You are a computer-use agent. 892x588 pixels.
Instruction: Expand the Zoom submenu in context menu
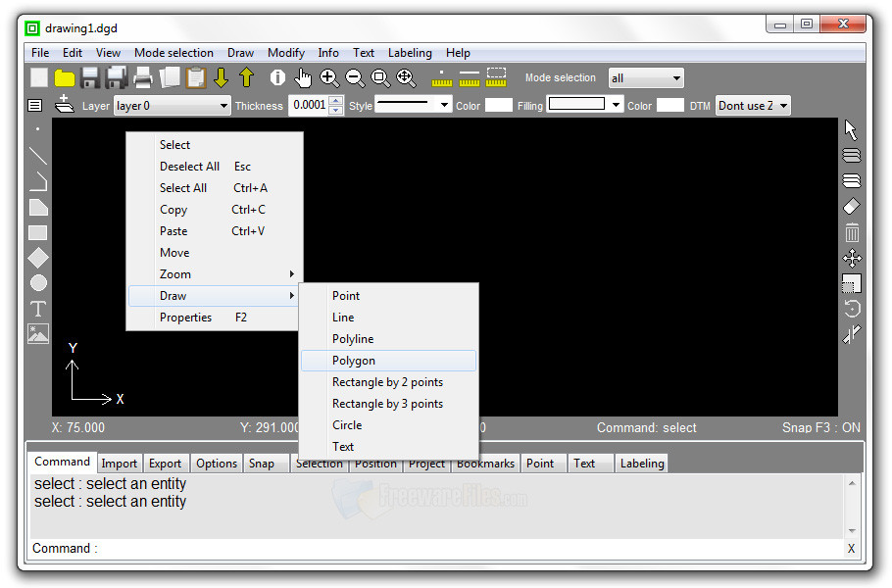215,274
